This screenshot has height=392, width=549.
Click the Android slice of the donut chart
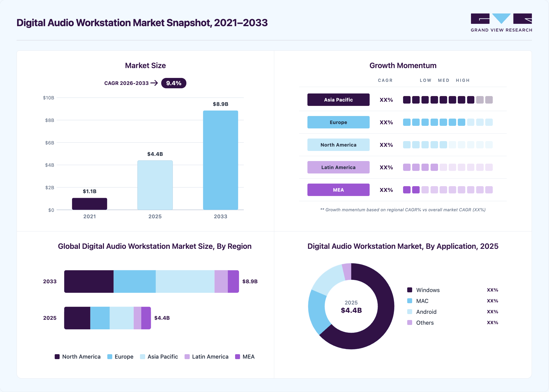[329, 280]
